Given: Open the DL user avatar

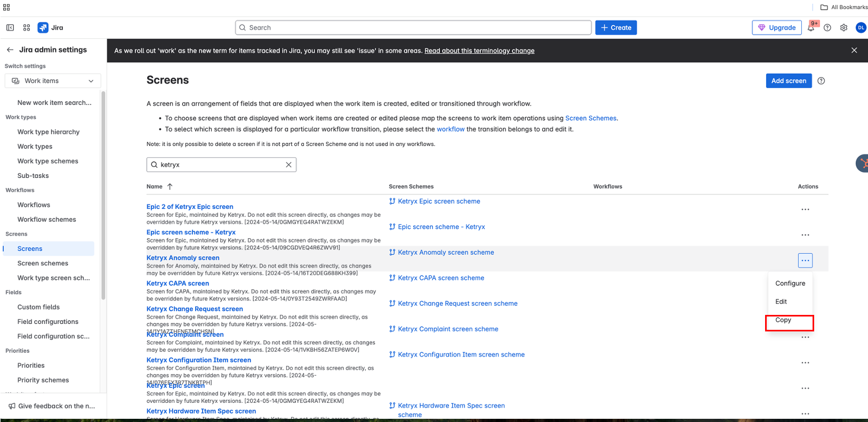Looking at the screenshot, I should click(861, 28).
